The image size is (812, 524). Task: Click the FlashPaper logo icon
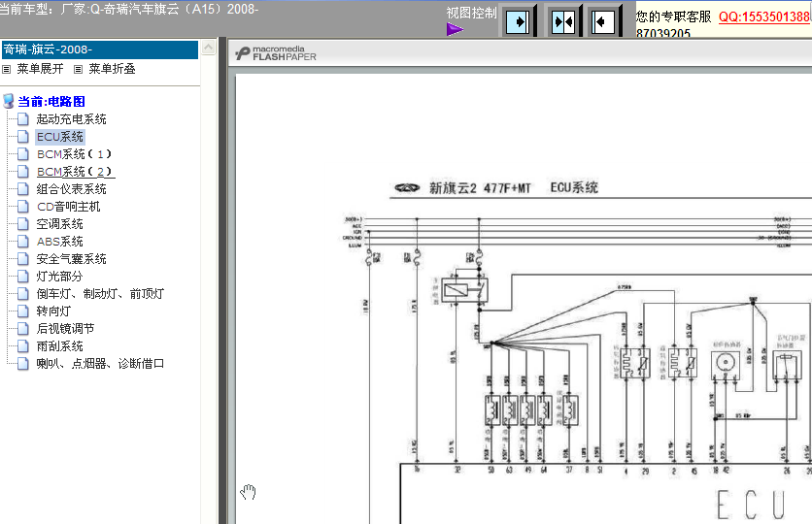pos(243,53)
